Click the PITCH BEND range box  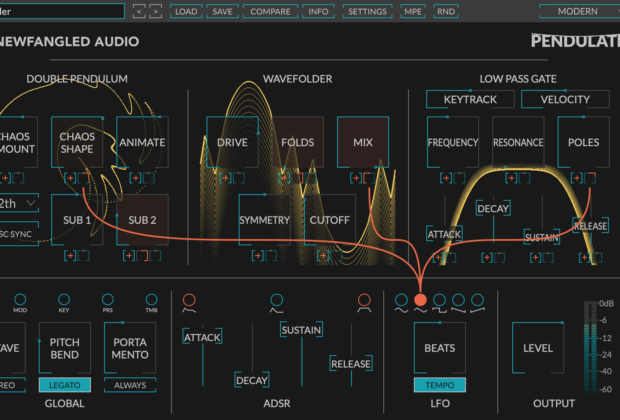coord(65,348)
